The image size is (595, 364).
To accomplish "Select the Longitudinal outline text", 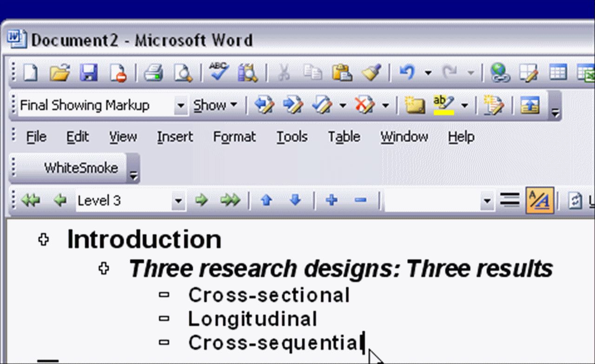I will coord(252,319).
